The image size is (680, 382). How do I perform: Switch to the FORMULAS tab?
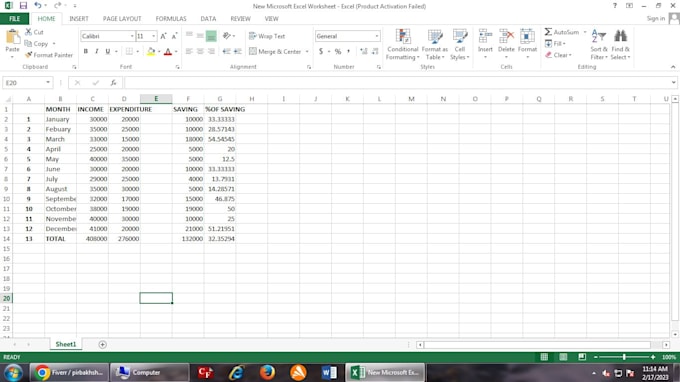[171, 19]
